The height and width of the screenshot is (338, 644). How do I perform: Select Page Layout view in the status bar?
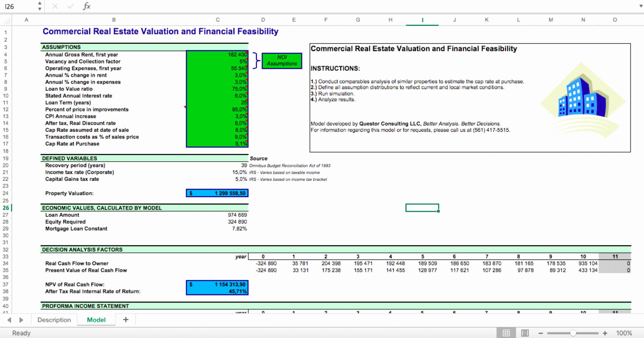click(x=524, y=333)
